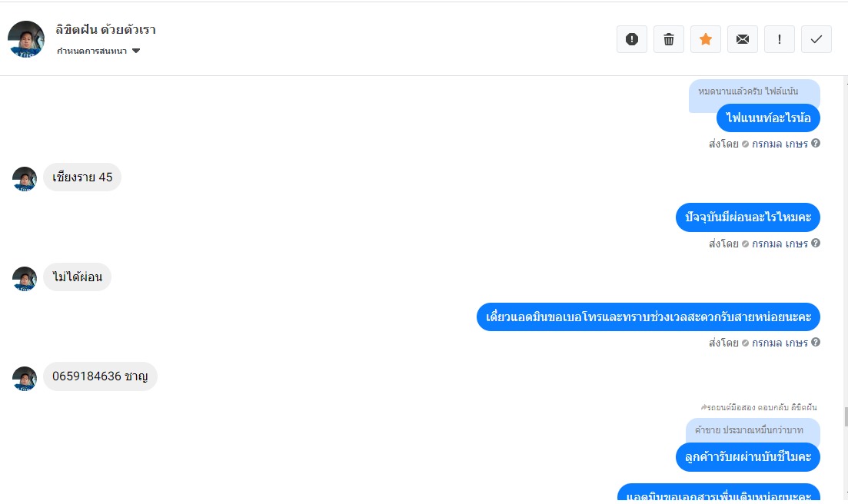Click phone number message 0659184636 ชาญ
This screenshot has width=848, height=504.
pos(100,376)
